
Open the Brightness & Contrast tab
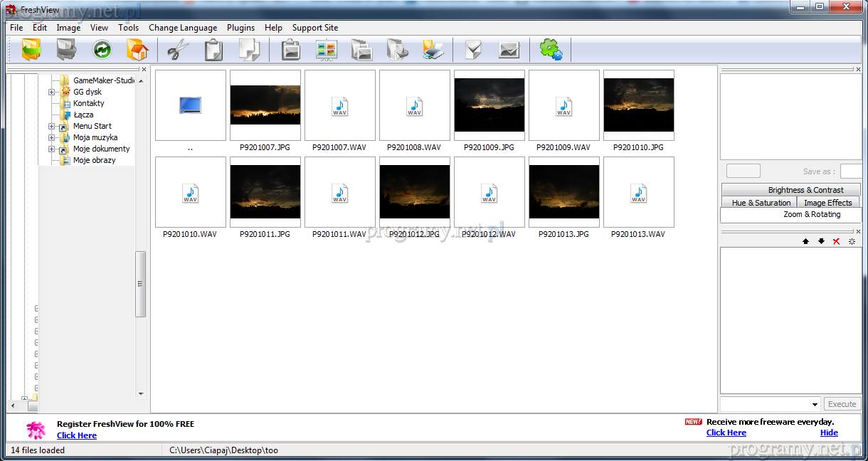805,190
